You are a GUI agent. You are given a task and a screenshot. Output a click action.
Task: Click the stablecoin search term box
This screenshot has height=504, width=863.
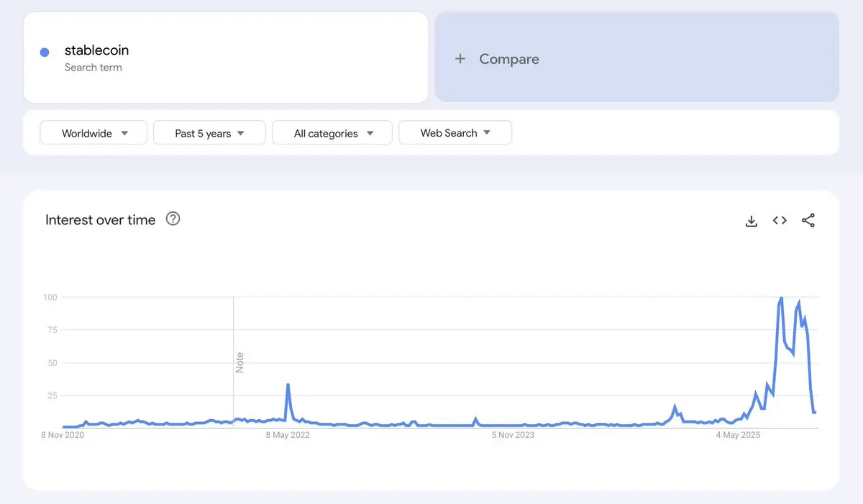point(226,58)
